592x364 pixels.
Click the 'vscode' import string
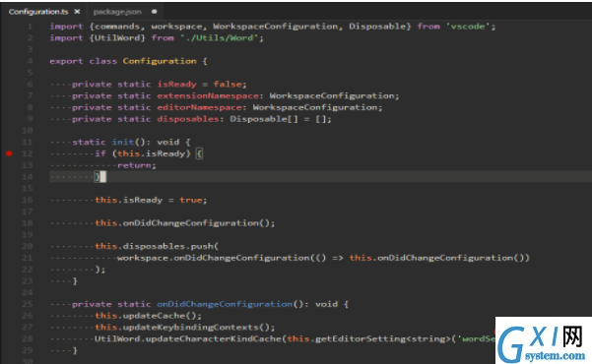pyautogui.click(x=468, y=27)
